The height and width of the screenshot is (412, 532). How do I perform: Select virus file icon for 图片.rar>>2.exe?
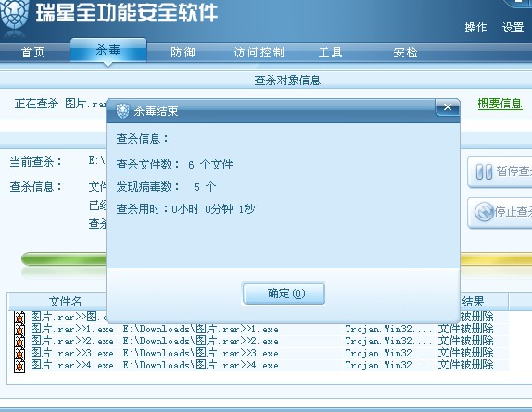[x=19, y=342]
